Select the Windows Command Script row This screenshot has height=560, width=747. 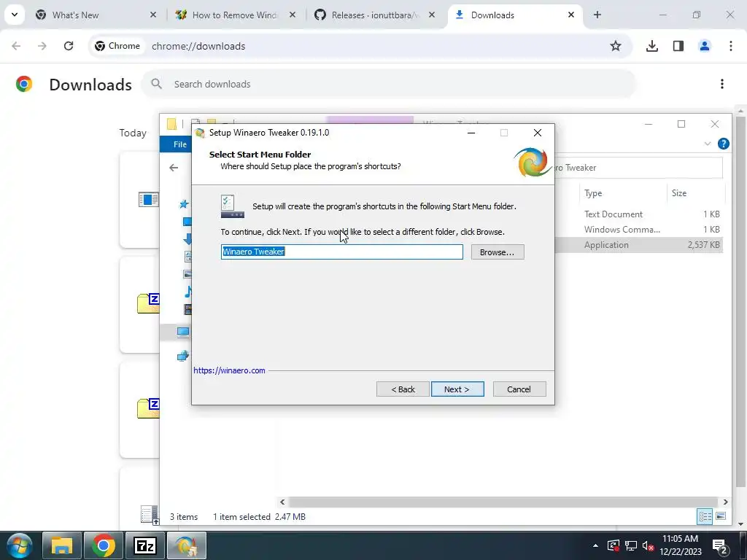(x=639, y=230)
